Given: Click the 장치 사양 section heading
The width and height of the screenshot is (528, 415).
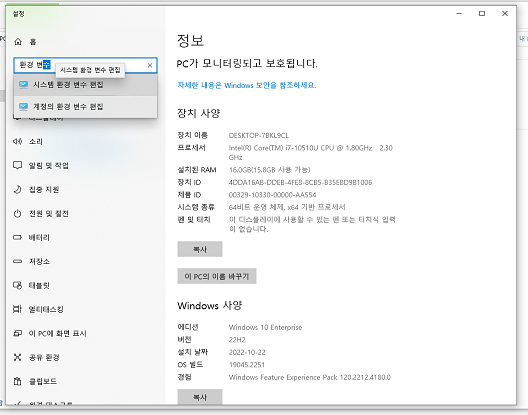Looking at the screenshot, I should point(199,113).
